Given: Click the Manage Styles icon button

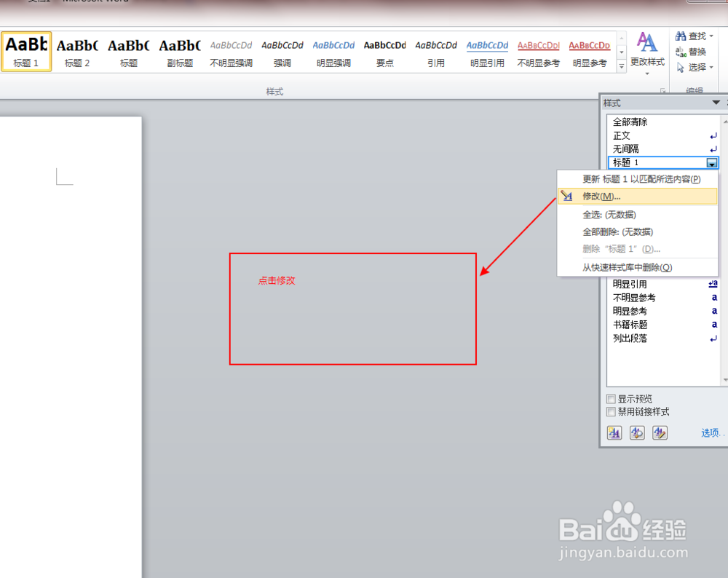Looking at the screenshot, I should (x=660, y=432).
